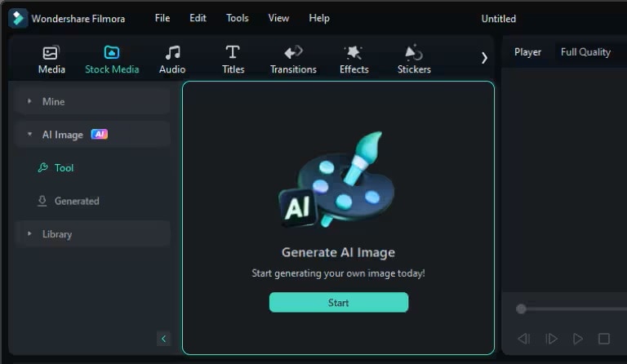The image size is (627, 364).
Task: Click the Untitled project title
Action: [499, 19]
